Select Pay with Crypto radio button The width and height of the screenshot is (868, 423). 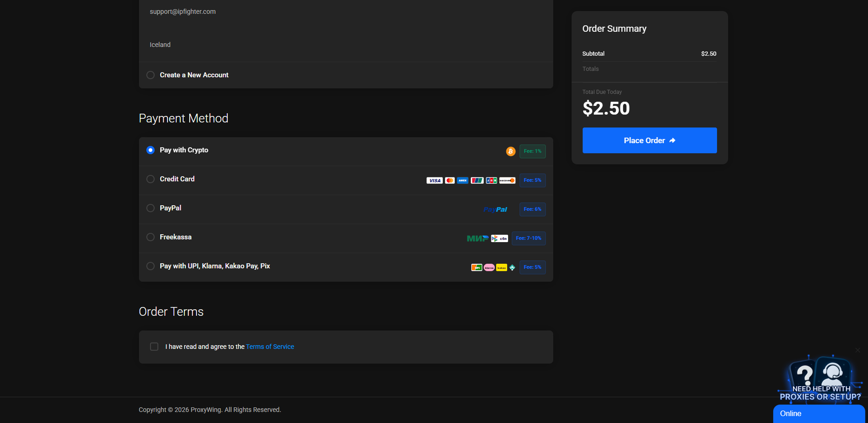click(x=151, y=150)
